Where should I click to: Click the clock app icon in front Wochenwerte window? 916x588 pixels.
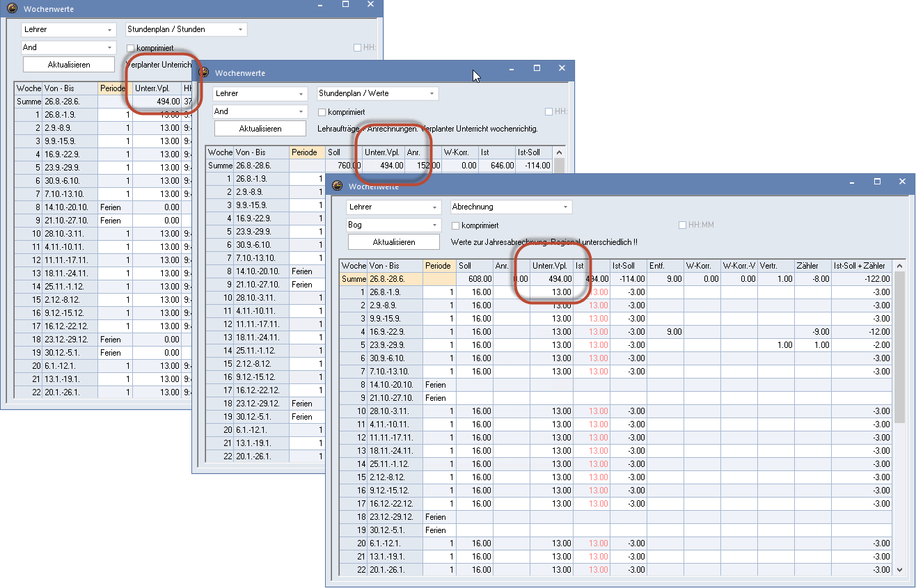pyautogui.click(x=338, y=185)
